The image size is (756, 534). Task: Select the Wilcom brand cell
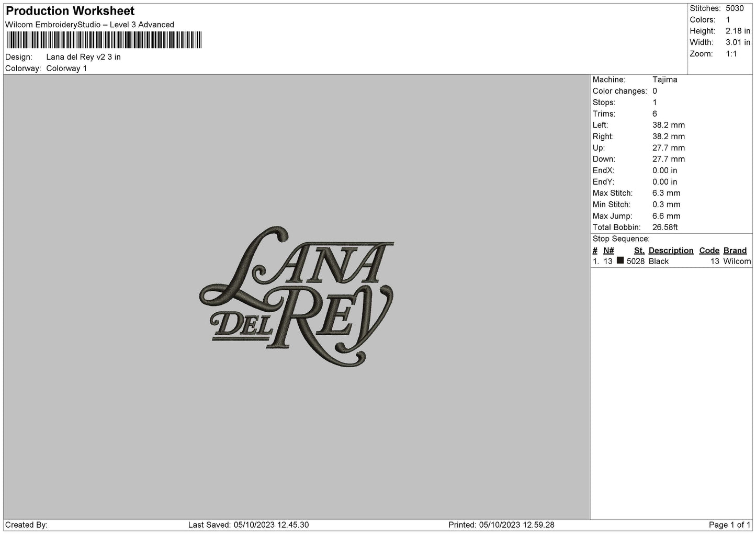click(x=737, y=262)
